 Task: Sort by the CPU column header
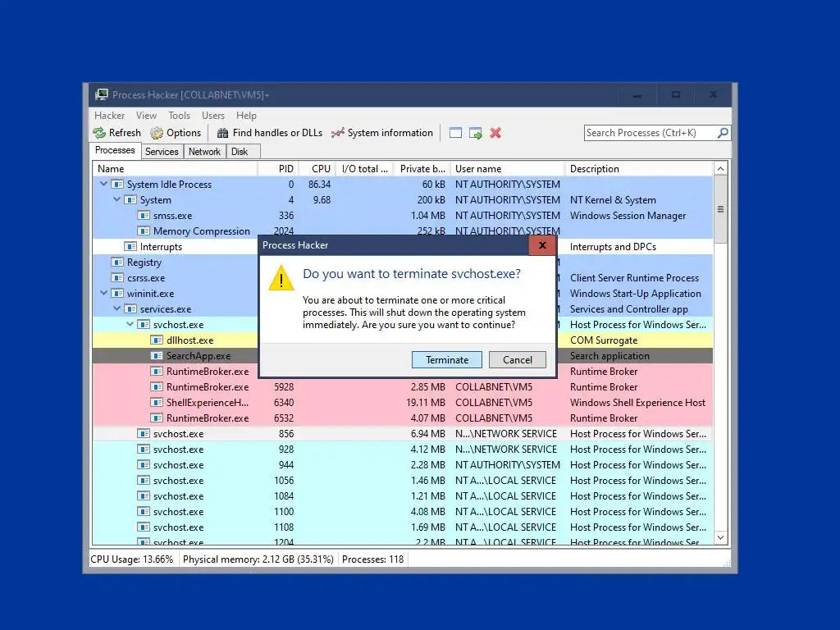(317, 169)
